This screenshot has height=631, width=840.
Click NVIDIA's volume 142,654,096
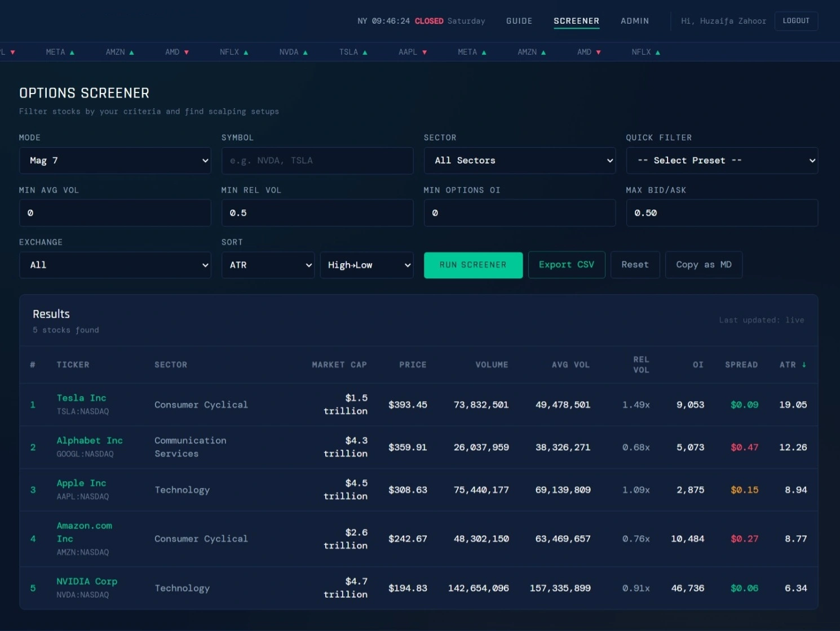[x=478, y=588]
